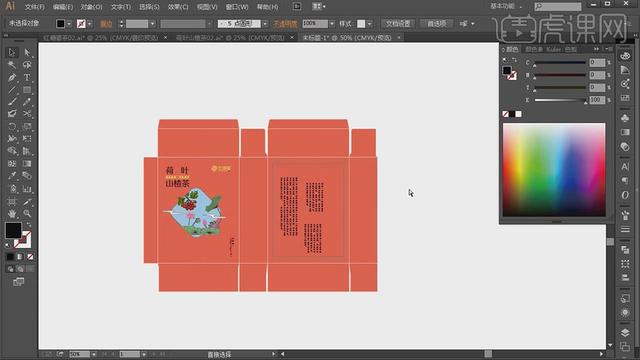
Task: Select the Eyedropper tool
Action: [x=12, y=176]
